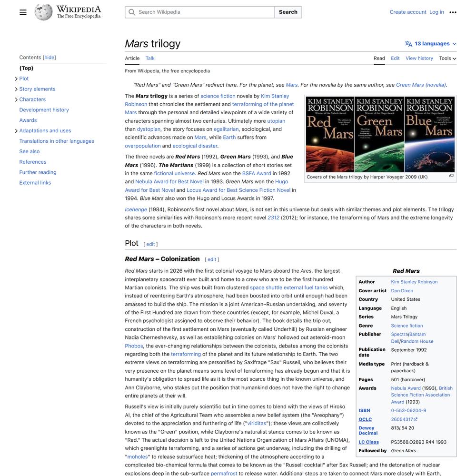Open the overpopulation link
Viewport: 476px width, 476px height.
click(x=143, y=146)
